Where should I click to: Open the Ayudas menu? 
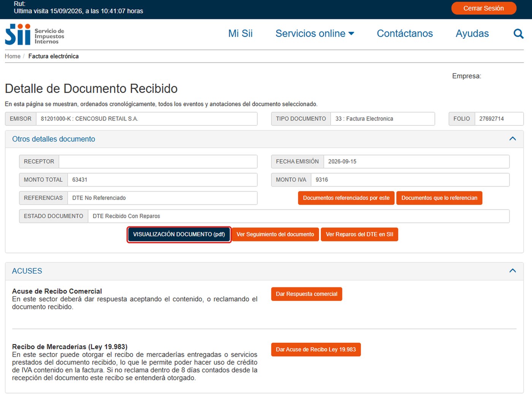click(472, 33)
